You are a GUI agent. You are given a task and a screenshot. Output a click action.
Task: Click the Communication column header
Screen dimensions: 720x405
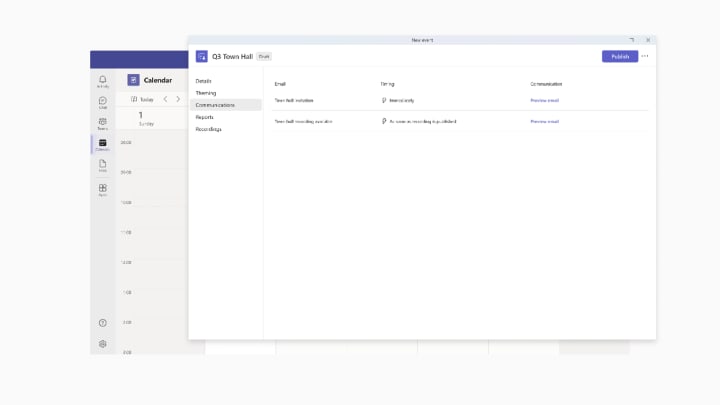pyautogui.click(x=546, y=84)
